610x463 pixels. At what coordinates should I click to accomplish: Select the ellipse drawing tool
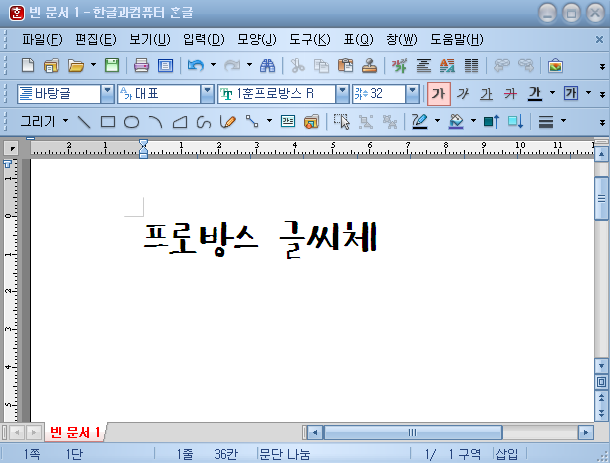pyautogui.click(x=131, y=122)
